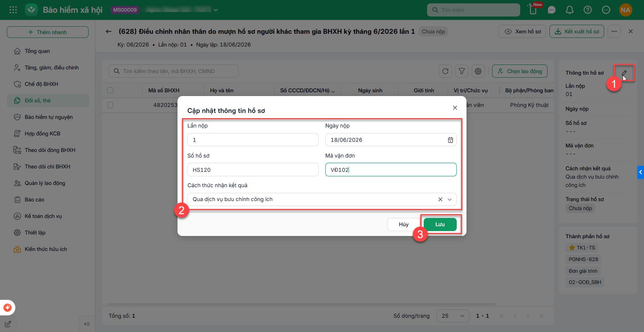Image resolution: width=644 pixels, height=332 pixels.
Task: Open Bảo hiểm tự nguyện menu
Action: click(x=48, y=117)
